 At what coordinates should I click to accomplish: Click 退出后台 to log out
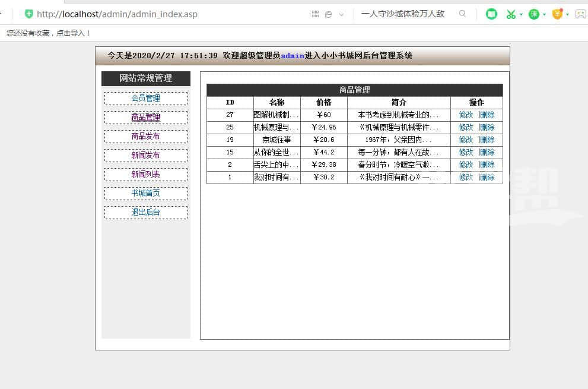145,213
